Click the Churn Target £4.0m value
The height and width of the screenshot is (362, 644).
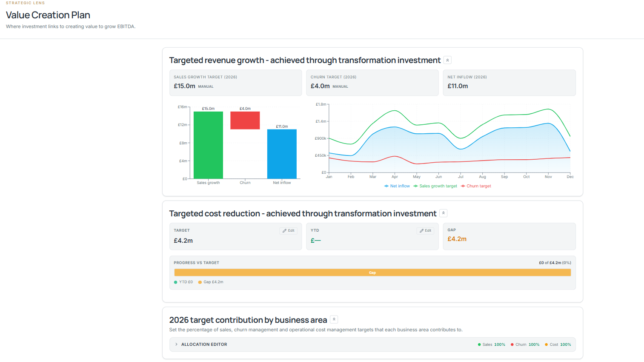pos(320,86)
